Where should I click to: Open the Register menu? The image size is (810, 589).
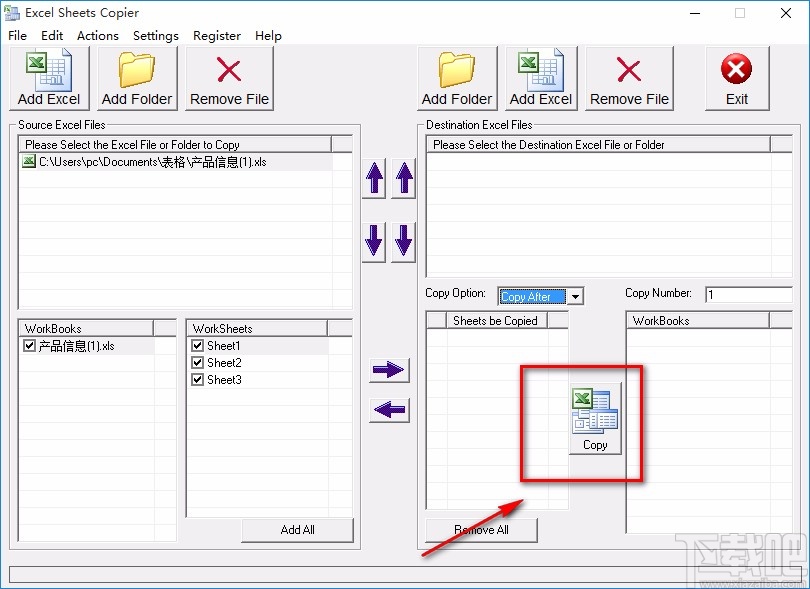217,35
